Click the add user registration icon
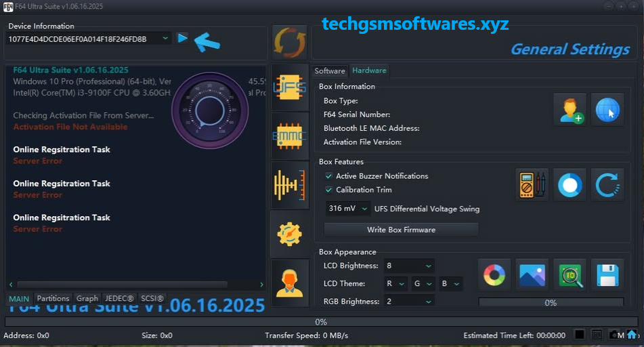 [x=570, y=110]
